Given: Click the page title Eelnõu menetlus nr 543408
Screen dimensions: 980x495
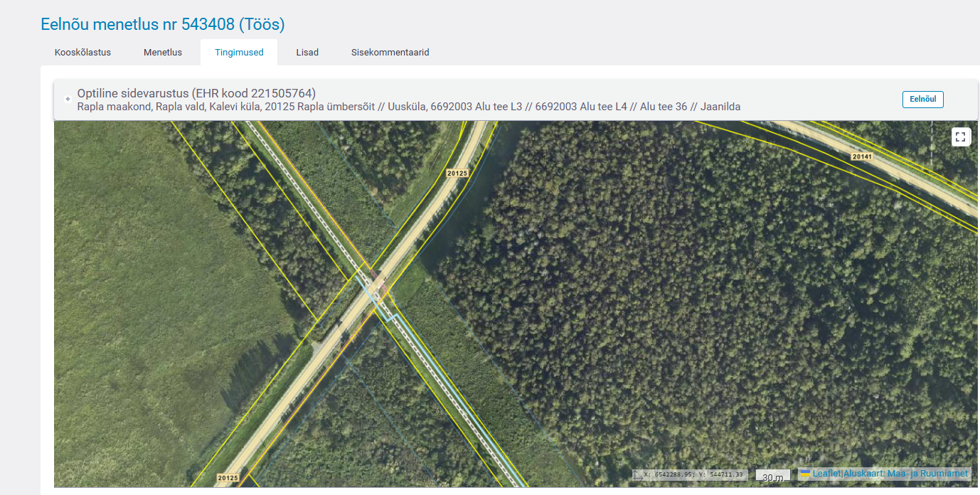Looking at the screenshot, I should click(x=162, y=24).
